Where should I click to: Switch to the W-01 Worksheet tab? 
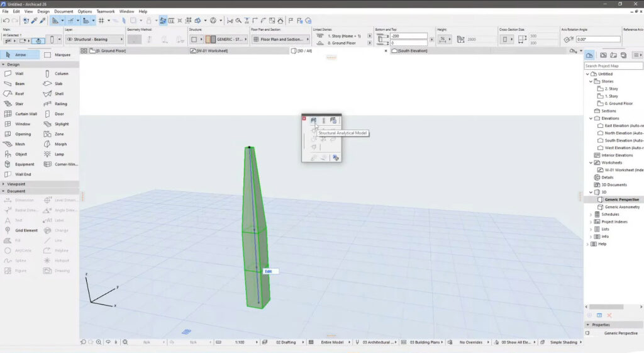click(209, 51)
